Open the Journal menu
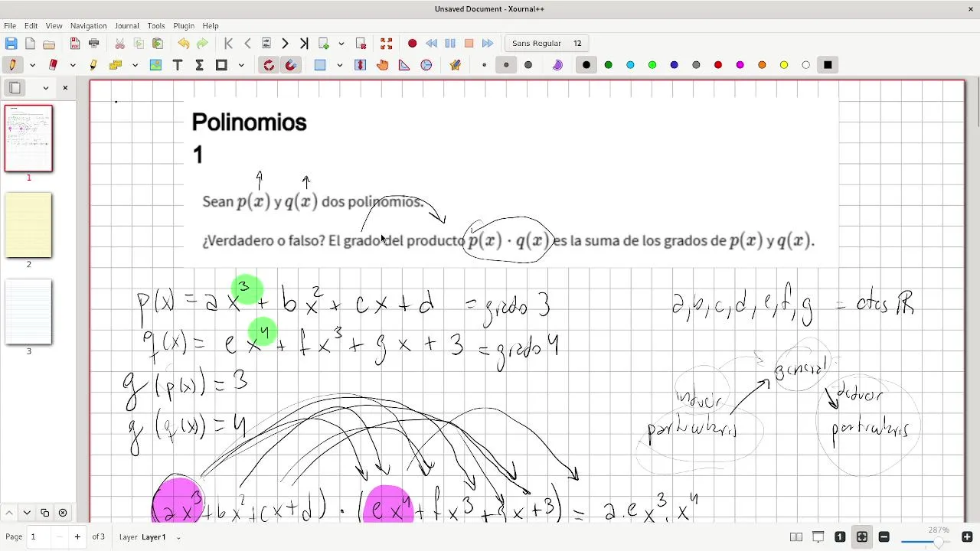 click(x=127, y=26)
